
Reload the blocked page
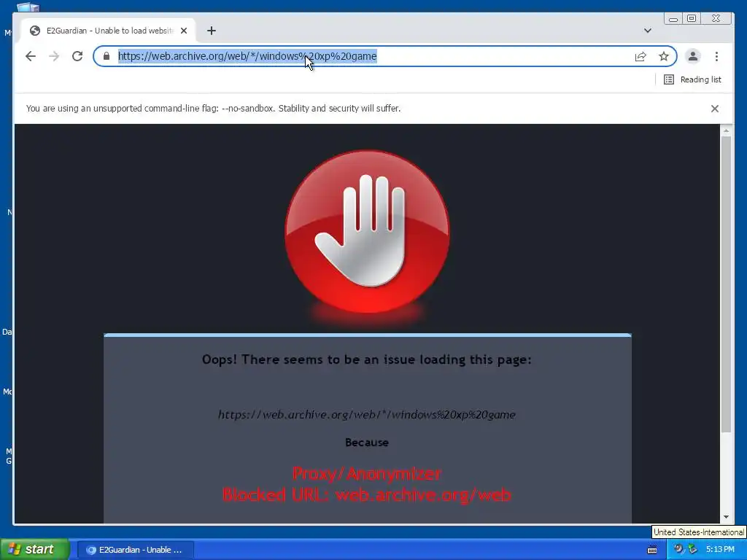click(x=77, y=56)
